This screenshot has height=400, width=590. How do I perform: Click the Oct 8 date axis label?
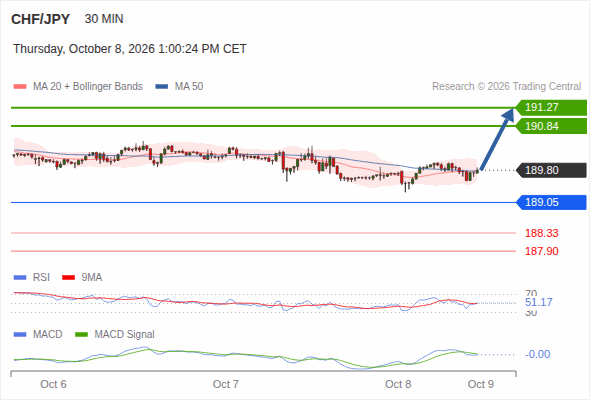[398, 384]
